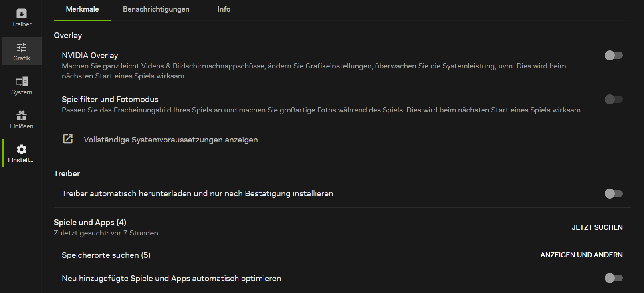Switch to the Merkmale tab
Image resolution: width=644 pixels, height=293 pixels.
tap(82, 9)
